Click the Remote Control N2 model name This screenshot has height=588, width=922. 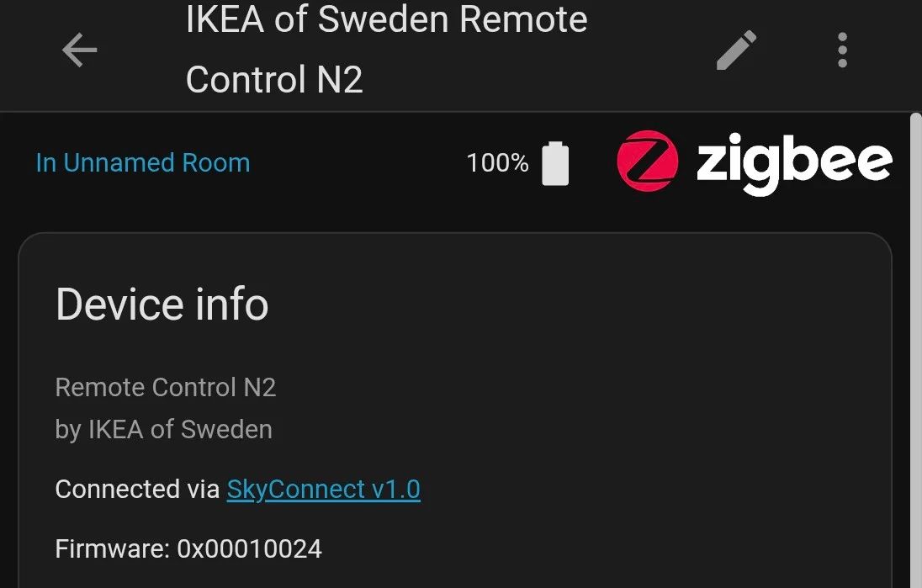pos(166,387)
